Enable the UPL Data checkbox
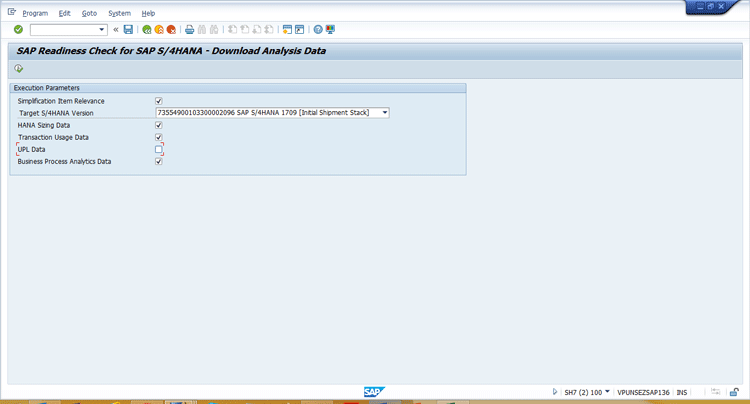Screen dimensions: 750x404 coord(159,149)
